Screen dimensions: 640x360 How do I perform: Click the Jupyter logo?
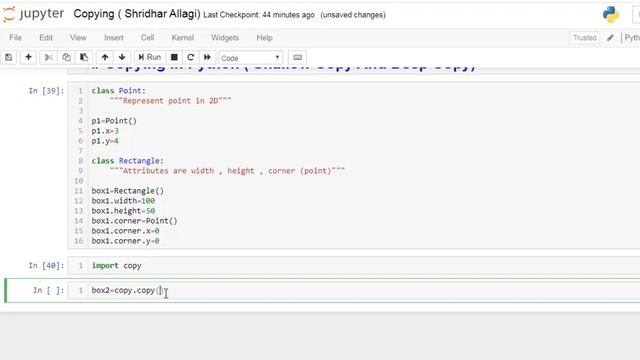(33, 14)
